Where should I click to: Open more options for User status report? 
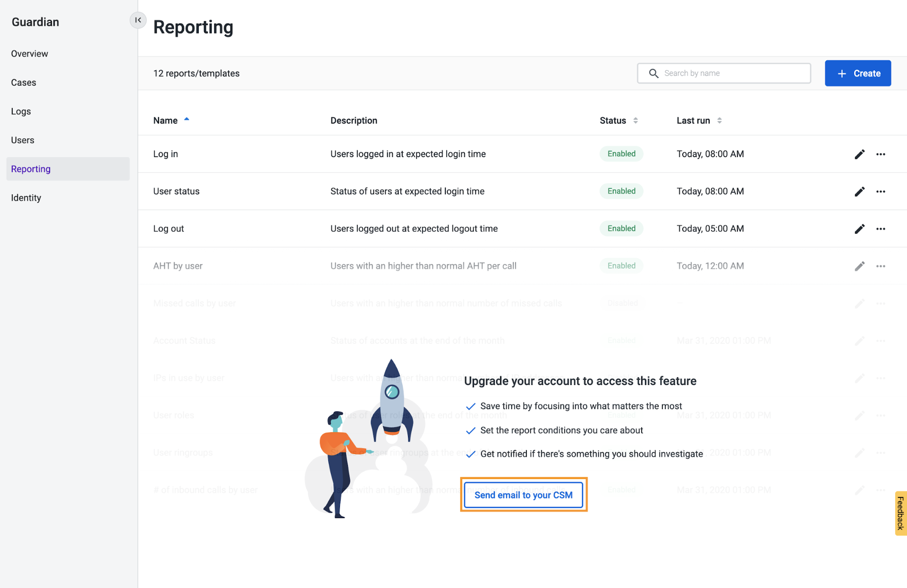[x=881, y=192]
